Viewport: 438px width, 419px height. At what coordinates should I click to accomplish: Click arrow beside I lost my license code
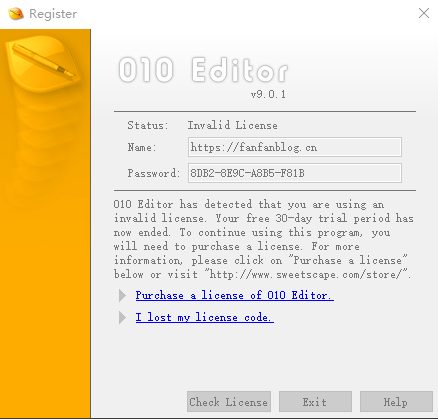click(122, 317)
